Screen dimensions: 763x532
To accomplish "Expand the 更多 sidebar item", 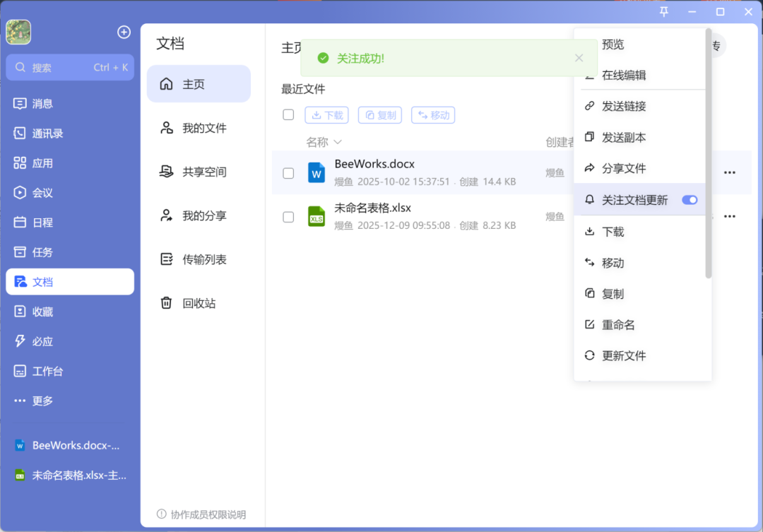I will tap(42, 401).
